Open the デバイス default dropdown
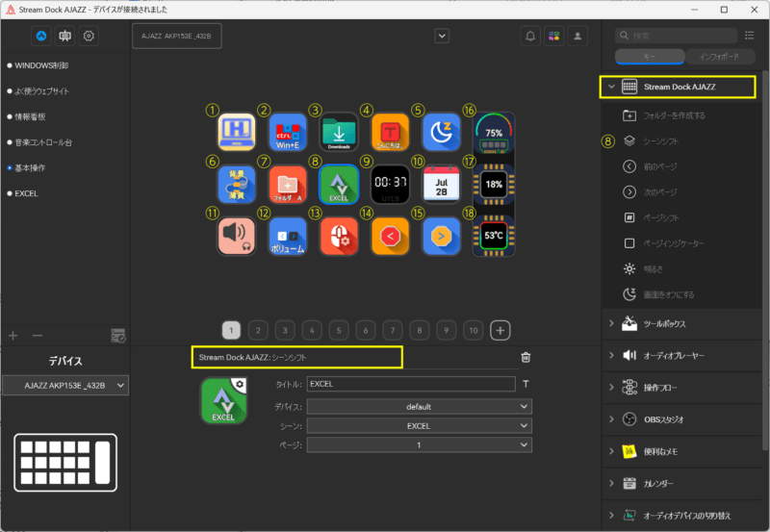The width and height of the screenshot is (770, 532). 419,407
